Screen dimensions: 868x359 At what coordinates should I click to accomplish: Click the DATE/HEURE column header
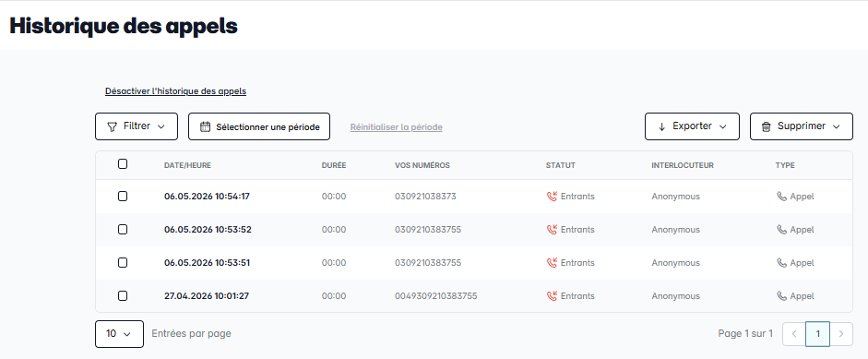click(x=187, y=165)
